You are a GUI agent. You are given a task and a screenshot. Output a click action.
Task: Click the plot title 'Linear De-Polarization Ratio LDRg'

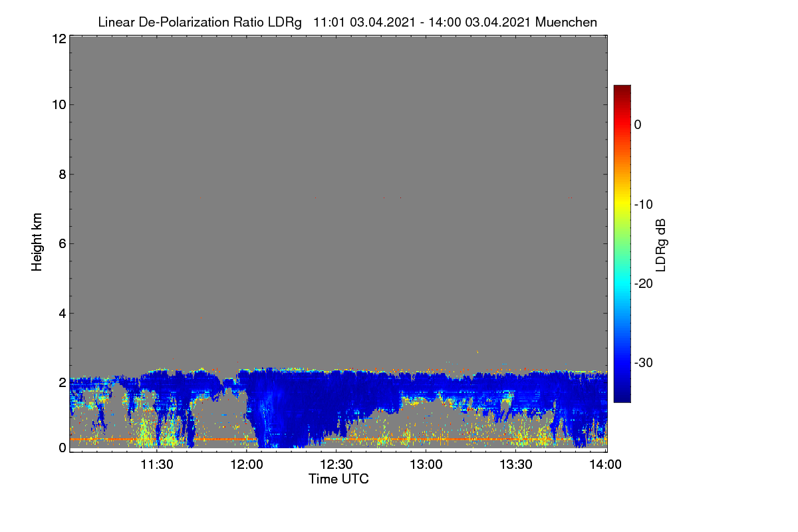click(x=199, y=22)
